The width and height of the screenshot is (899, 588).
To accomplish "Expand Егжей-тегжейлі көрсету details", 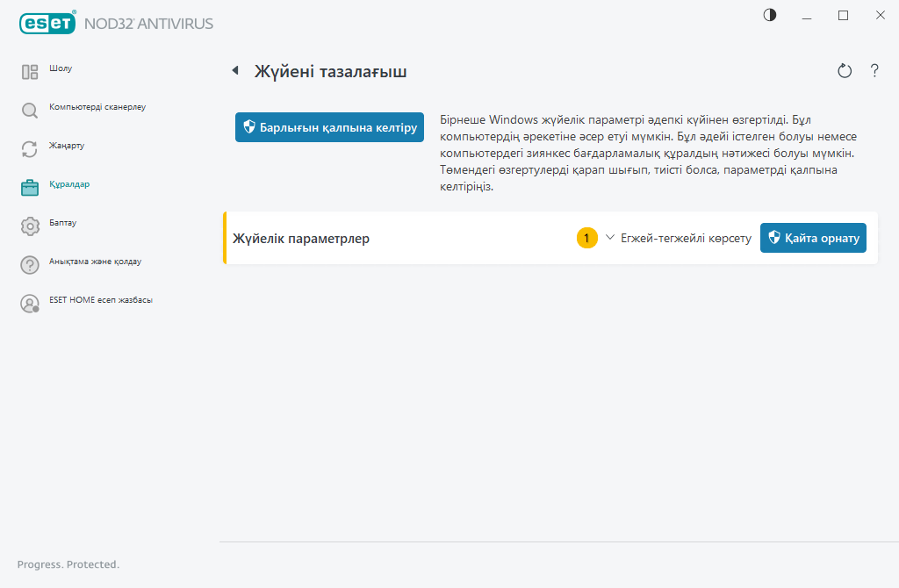I will tap(679, 239).
